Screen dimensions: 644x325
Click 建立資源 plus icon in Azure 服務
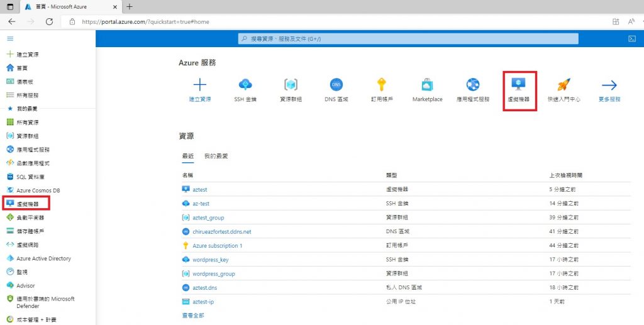[200, 85]
